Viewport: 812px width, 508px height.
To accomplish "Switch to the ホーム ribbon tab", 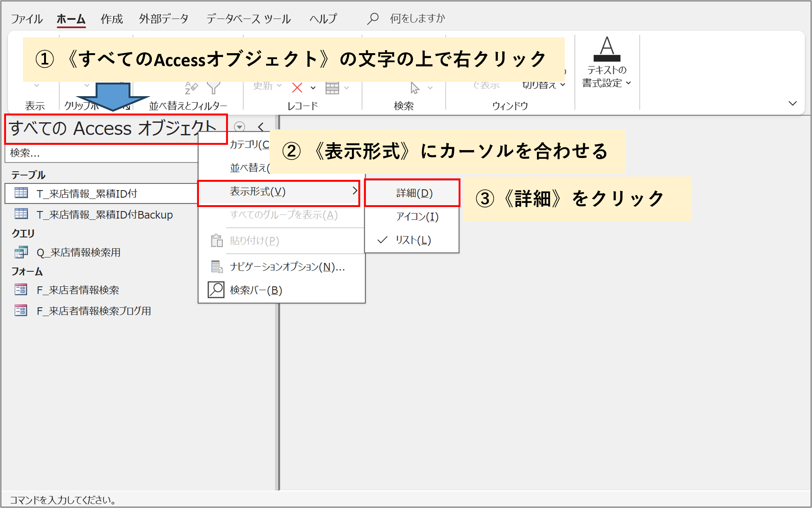I will coord(71,18).
